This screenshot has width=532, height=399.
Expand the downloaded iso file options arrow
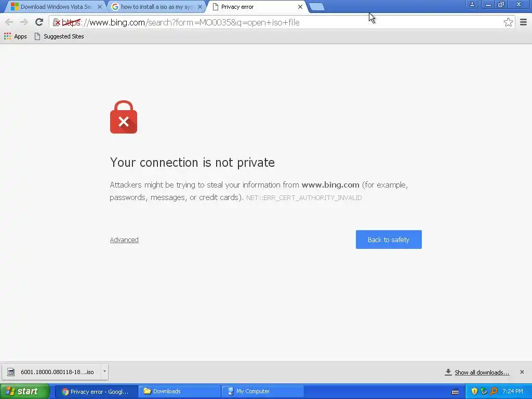(x=104, y=371)
